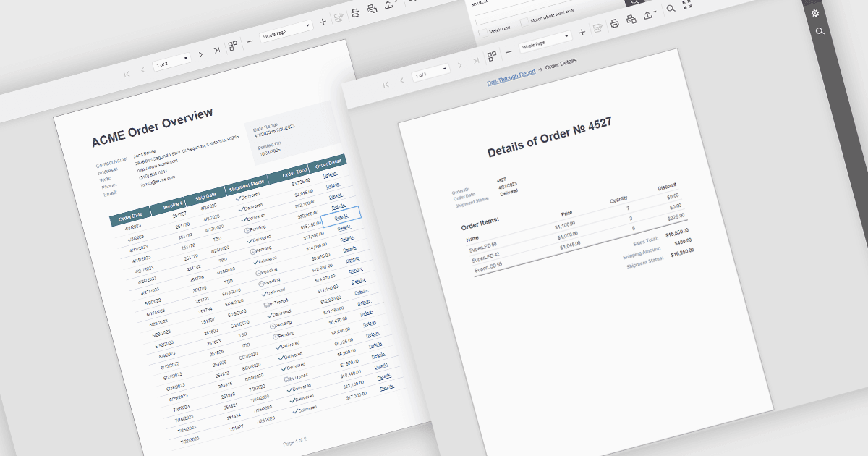Click edit fields icon in Order Details toolbar
Image resolution: width=868 pixels, height=456 pixels.
[597, 28]
